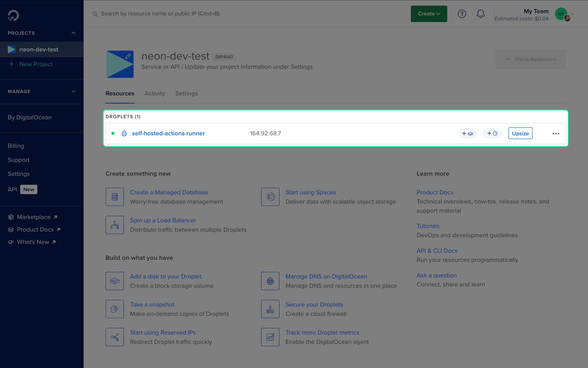Click the Secure your Droplets firewall icon

(x=270, y=309)
